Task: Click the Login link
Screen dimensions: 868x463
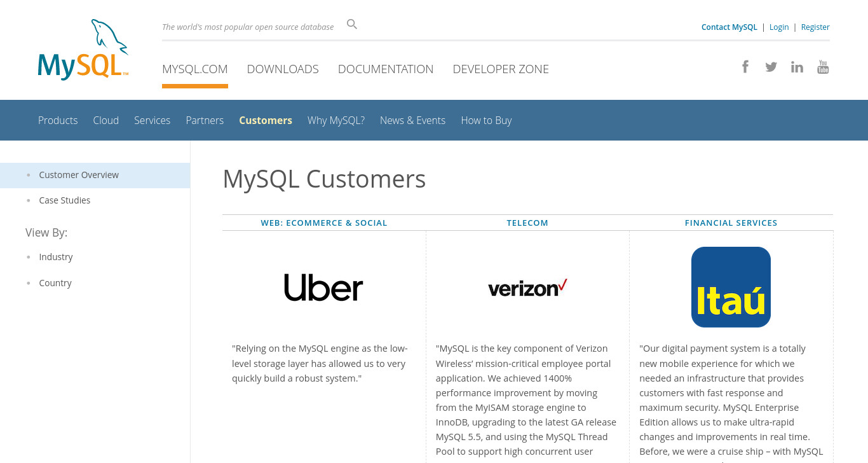Action: click(779, 27)
